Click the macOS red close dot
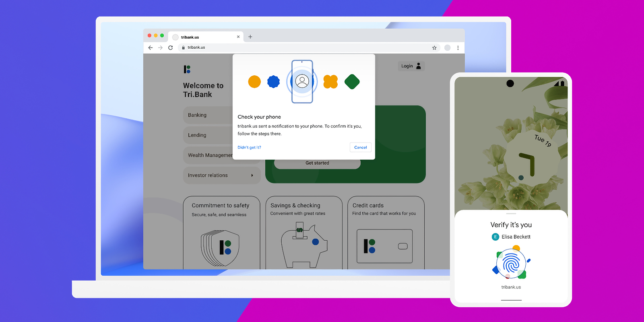The image size is (644, 322). [x=149, y=35]
